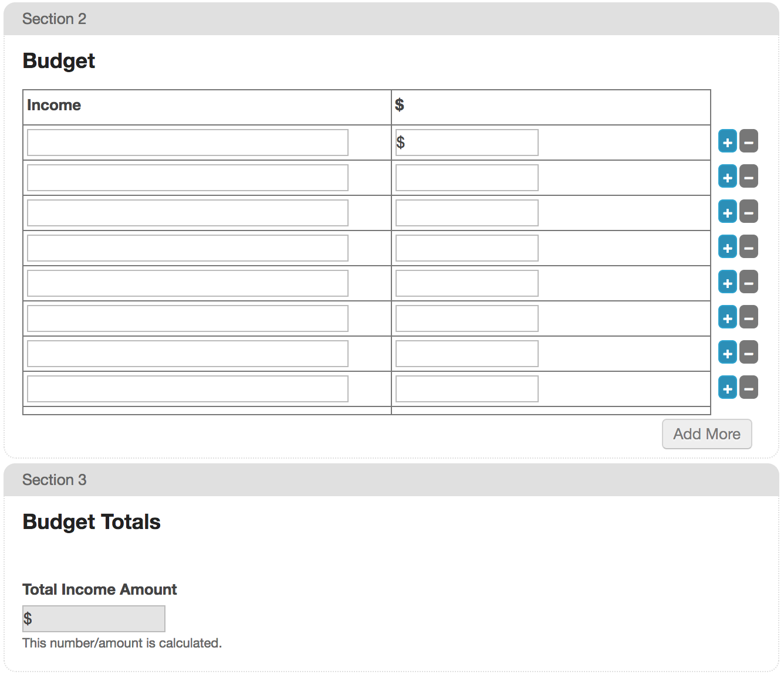
Task: Click the plus icon on sixth income row
Action: coord(727,317)
